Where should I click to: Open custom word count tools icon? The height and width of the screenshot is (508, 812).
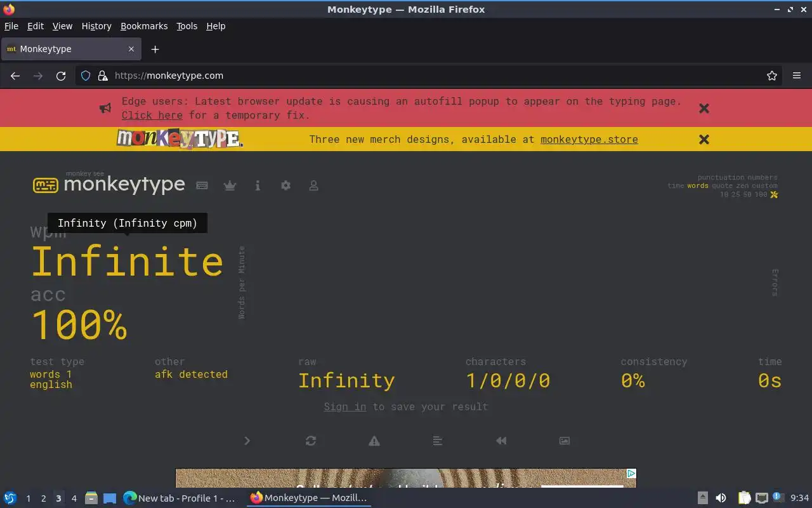pos(774,194)
